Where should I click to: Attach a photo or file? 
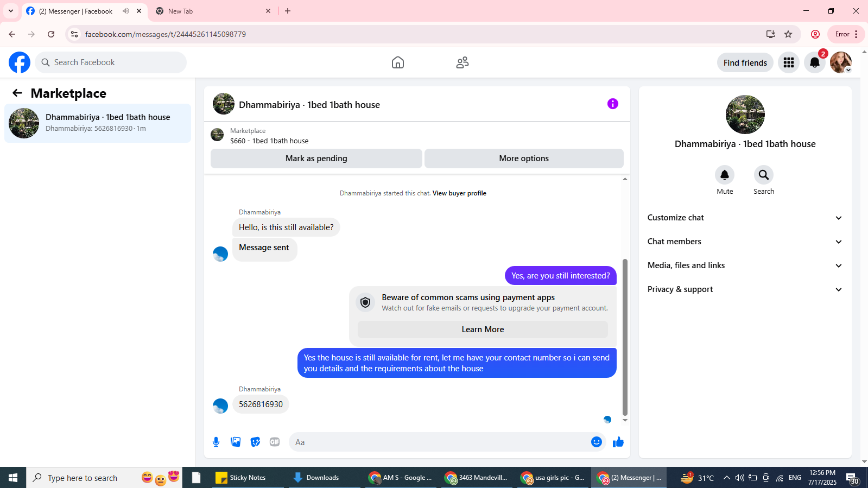(x=236, y=442)
